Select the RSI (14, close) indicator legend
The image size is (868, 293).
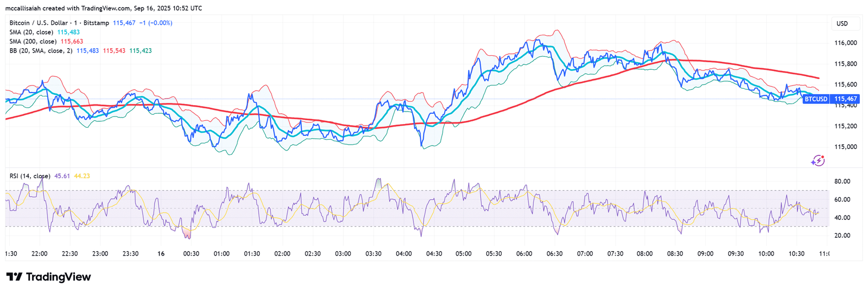tap(30, 176)
